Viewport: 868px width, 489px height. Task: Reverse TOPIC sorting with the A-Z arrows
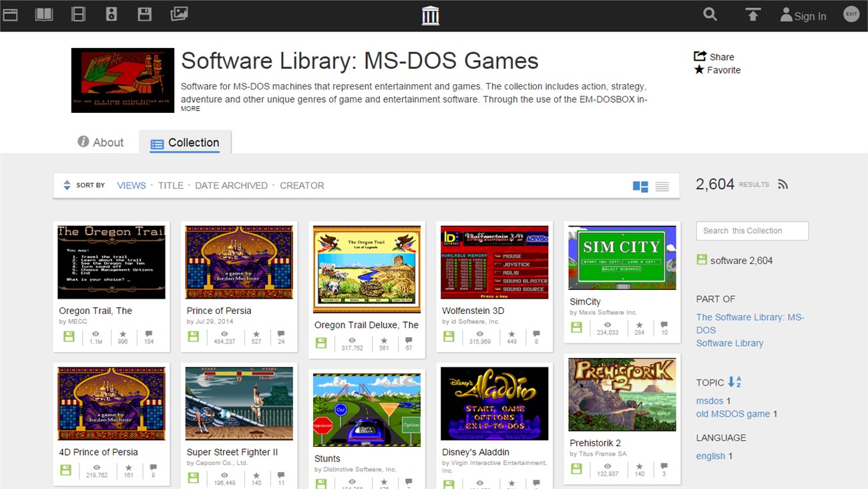point(734,382)
